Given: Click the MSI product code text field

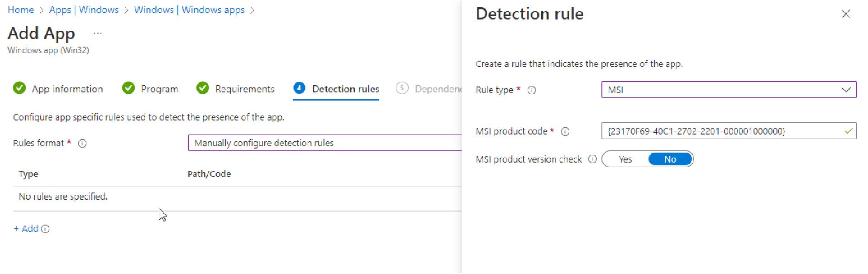Looking at the screenshot, I should (x=723, y=131).
